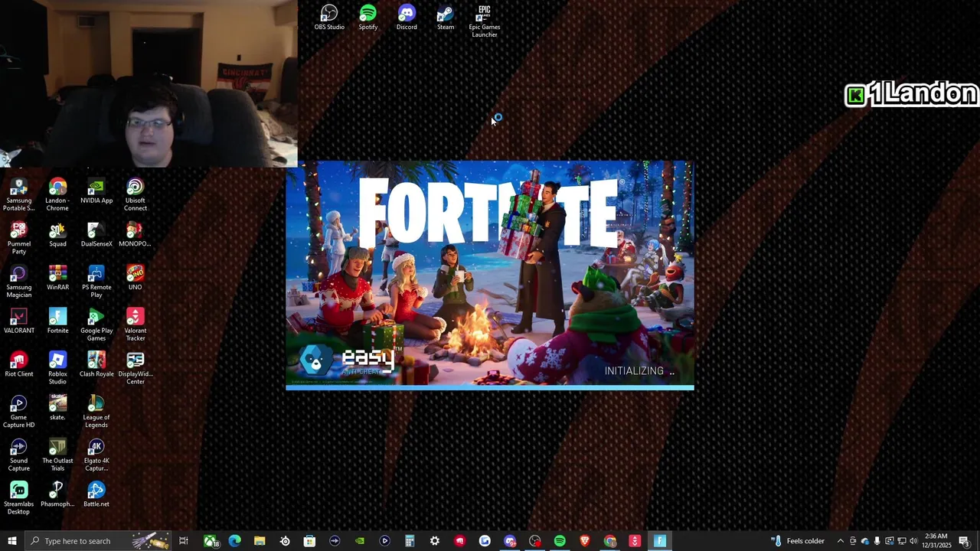Select the Streamlabs Desktop icon

19,499
